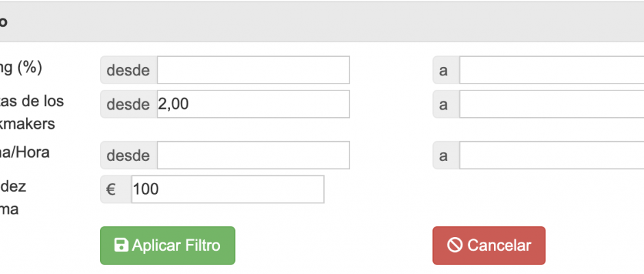The image size is (644, 274).
Task: Focus the 'a' field in the bookmakers row
Action: [x=551, y=104]
